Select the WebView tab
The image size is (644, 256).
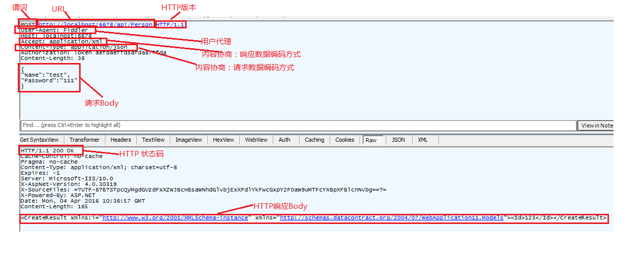coord(257,140)
